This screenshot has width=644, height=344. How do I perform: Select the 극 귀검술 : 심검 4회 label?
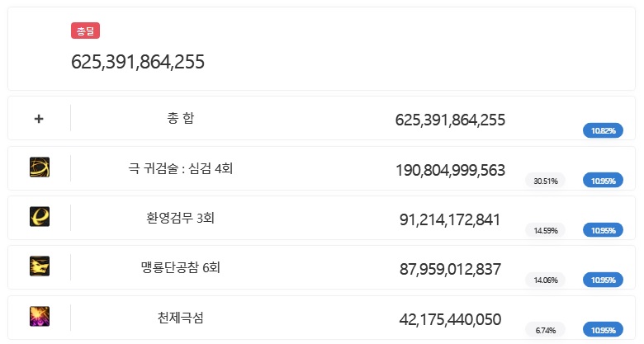tap(180, 168)
